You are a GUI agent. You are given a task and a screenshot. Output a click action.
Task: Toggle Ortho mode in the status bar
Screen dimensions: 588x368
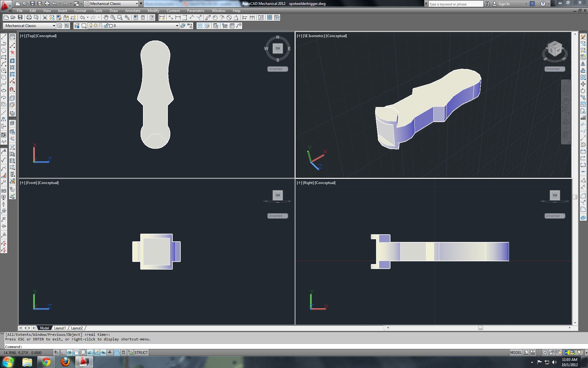pos(63,352)
